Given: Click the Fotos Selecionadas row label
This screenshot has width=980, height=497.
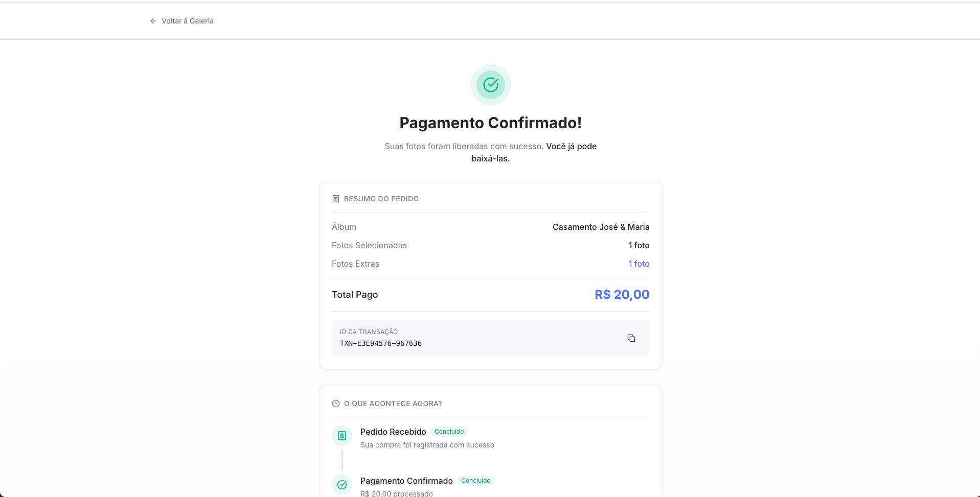Looking at the screenshot, I should pyautogui.click(x=369, y=245).
